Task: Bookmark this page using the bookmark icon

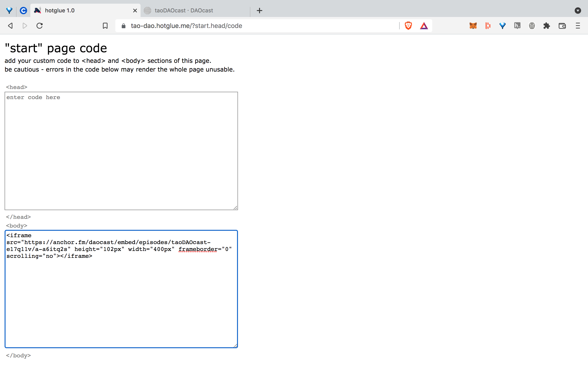Action: [x=105, y=26]
